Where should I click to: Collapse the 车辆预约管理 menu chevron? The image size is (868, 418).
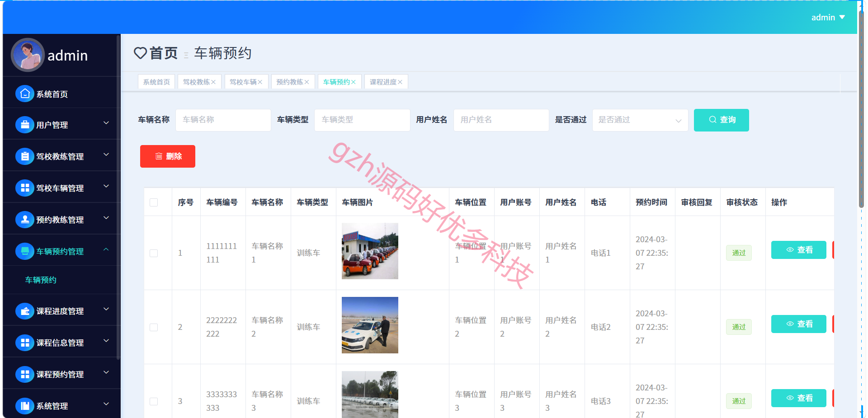click(x=106, y=249)
